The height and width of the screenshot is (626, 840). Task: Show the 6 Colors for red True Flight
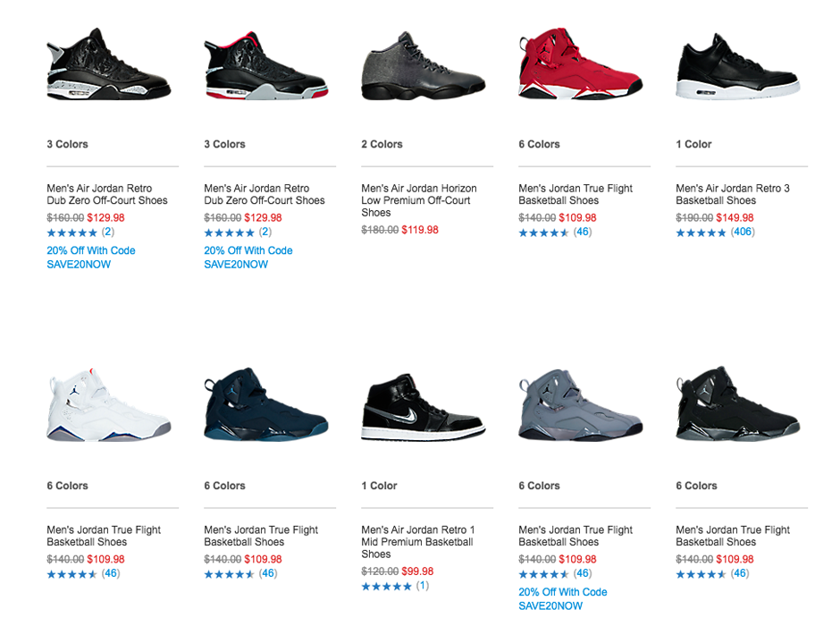pyautogui.click(x=539, y=144)
